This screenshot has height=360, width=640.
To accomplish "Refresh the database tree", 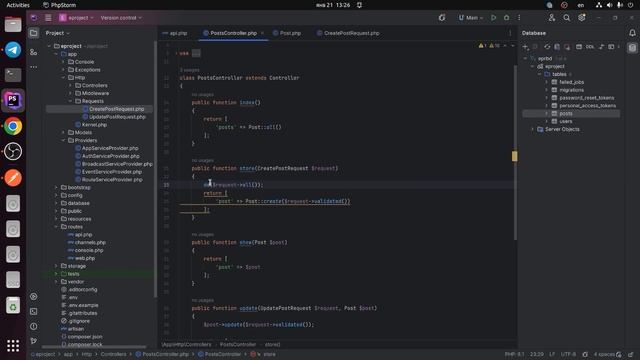I will pyautogui.click(x=547, y=47).
